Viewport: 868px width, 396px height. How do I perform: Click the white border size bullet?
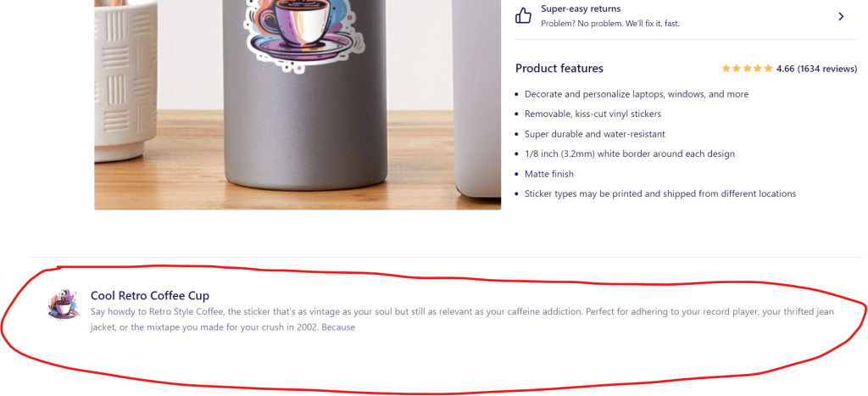(x=630, y=154)
